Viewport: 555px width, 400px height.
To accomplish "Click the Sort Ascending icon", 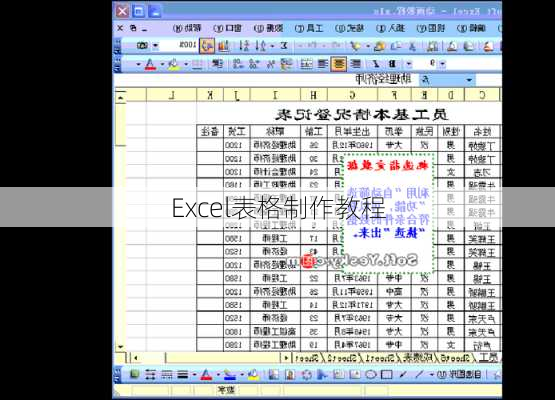I will tap(262, 46).
